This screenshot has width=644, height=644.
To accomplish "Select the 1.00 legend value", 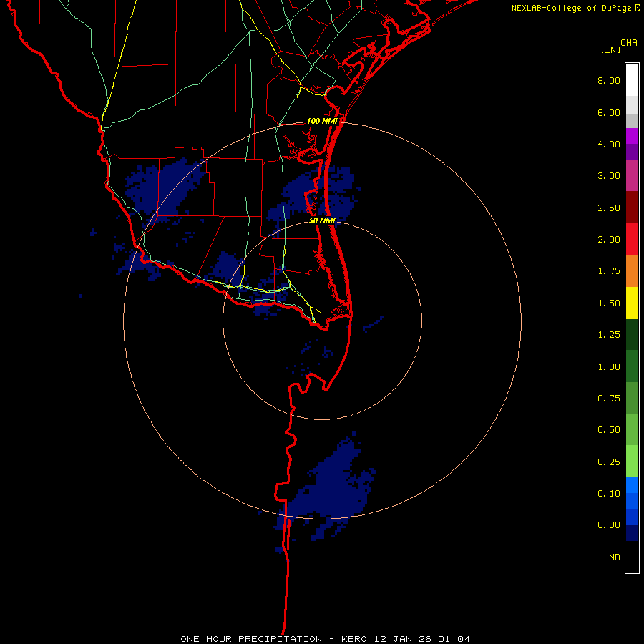I will click(x=609, y=367).
